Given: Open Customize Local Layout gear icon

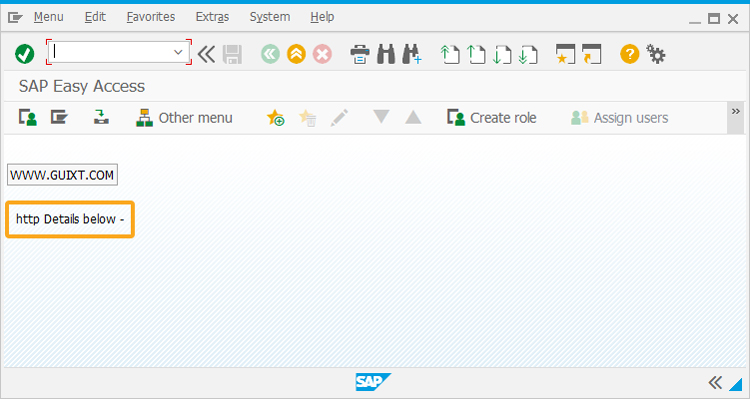Looking at the screenshot, I should coord(656,54).
